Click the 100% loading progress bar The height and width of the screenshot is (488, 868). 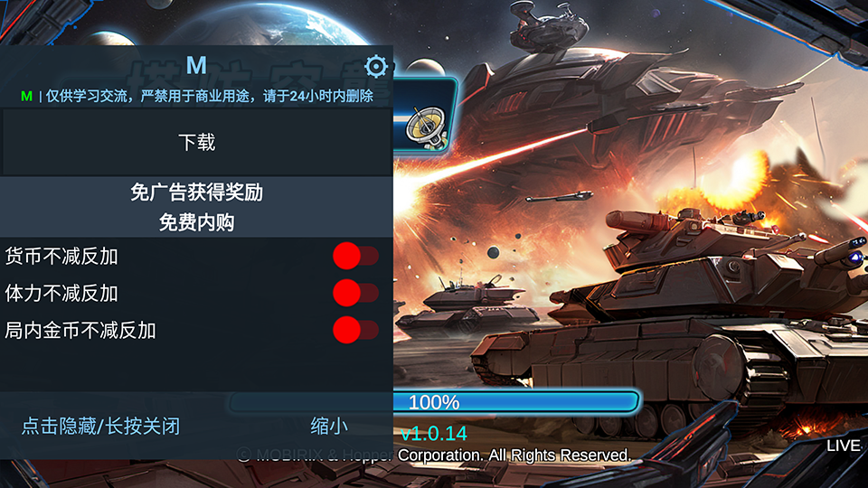435,402
